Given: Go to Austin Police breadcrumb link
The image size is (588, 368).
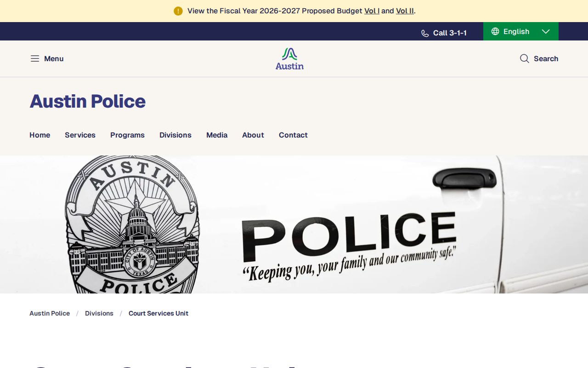Looking at the screenshot, I should coord(50,313).
